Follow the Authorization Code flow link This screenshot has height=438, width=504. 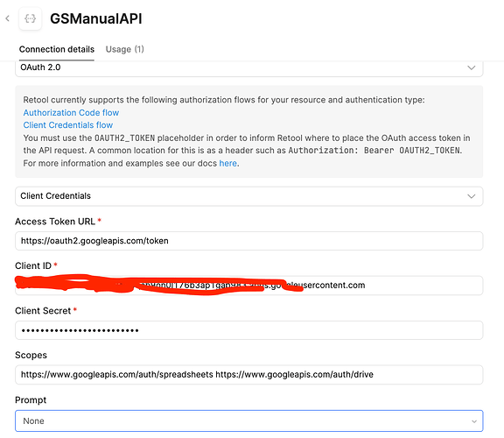tap(71, 113)
